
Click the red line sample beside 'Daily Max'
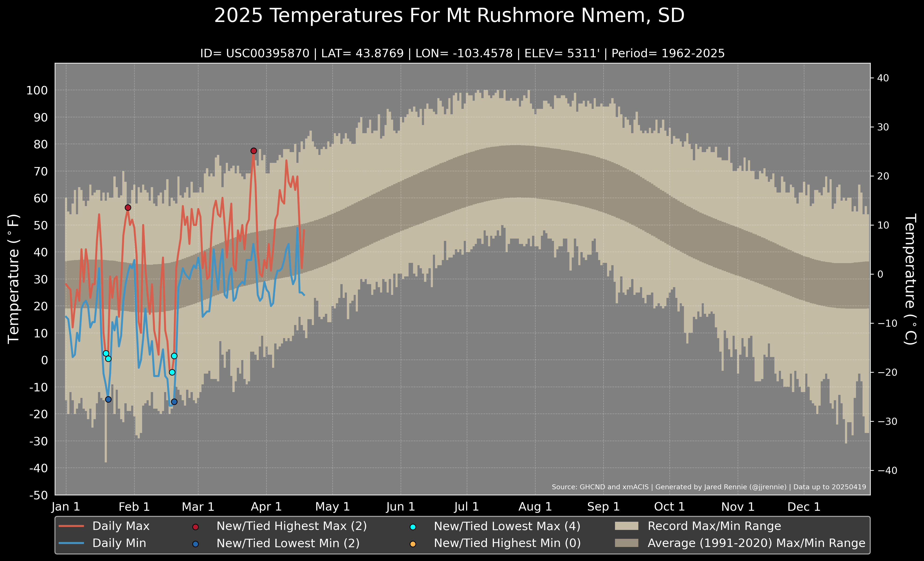pyautogui.click(x=71, y=526)
